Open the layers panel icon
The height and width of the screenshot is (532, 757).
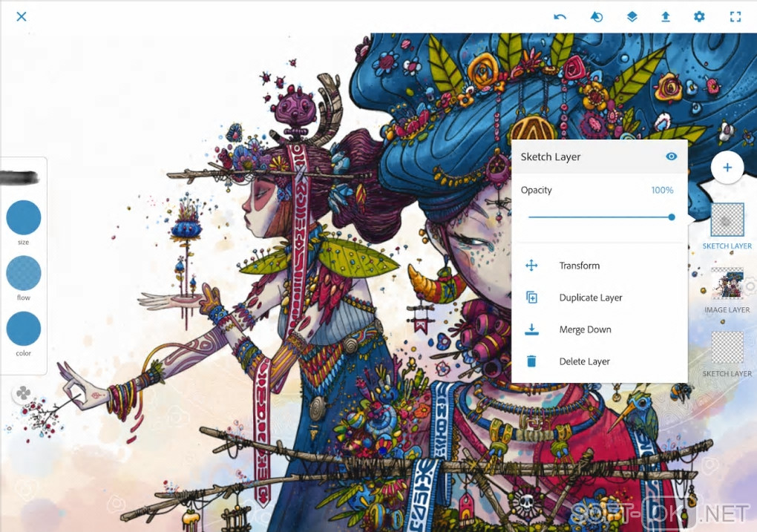(632, 17)
